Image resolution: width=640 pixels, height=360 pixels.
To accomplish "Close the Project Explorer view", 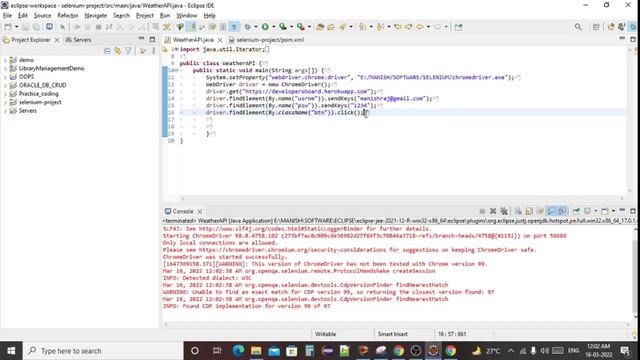I will tap(57, 40).
